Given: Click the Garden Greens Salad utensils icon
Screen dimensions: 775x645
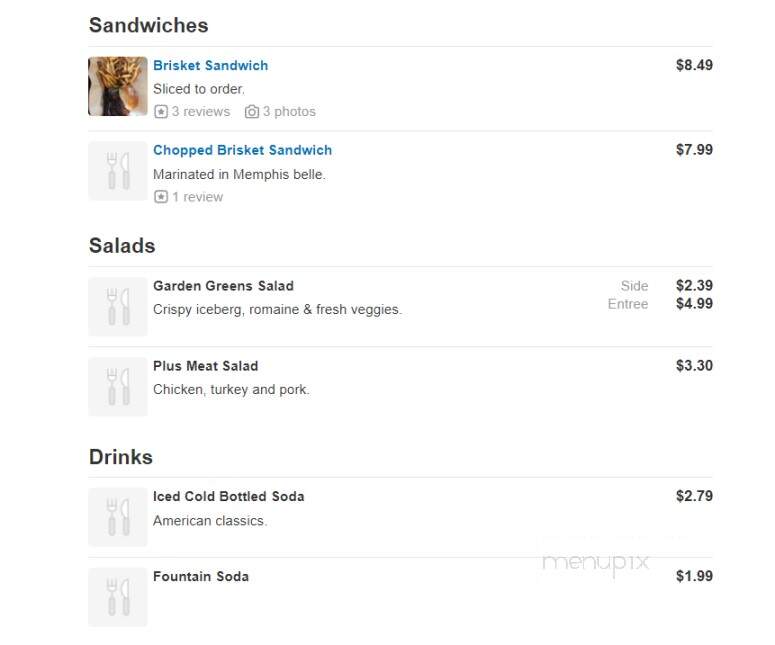Looking at the screenshot, I should [x=118, y=306].
